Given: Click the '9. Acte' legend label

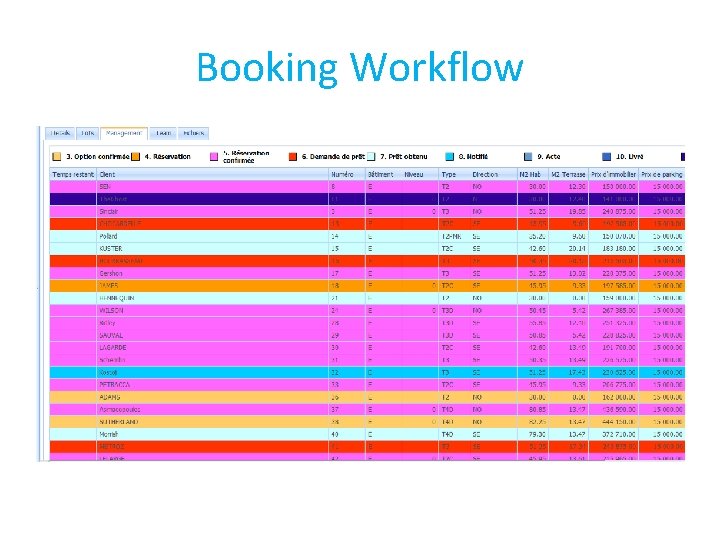Looking at the screenshot, I should pos(549,157).
